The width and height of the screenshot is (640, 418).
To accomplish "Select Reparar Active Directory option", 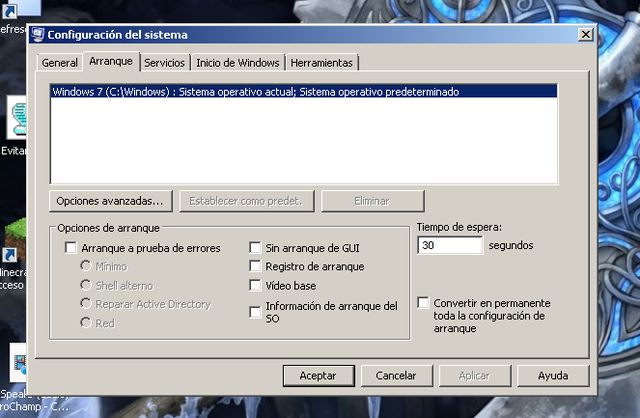I will pos(86,304).
